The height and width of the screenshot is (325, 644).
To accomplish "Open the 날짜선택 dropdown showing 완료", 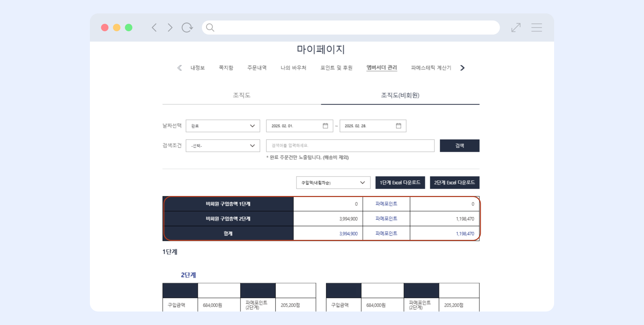I will 223,126.
